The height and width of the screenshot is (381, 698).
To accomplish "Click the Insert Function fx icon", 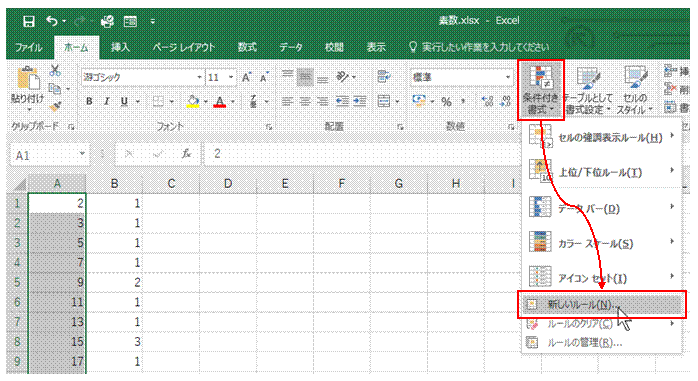I will [187, 154].
